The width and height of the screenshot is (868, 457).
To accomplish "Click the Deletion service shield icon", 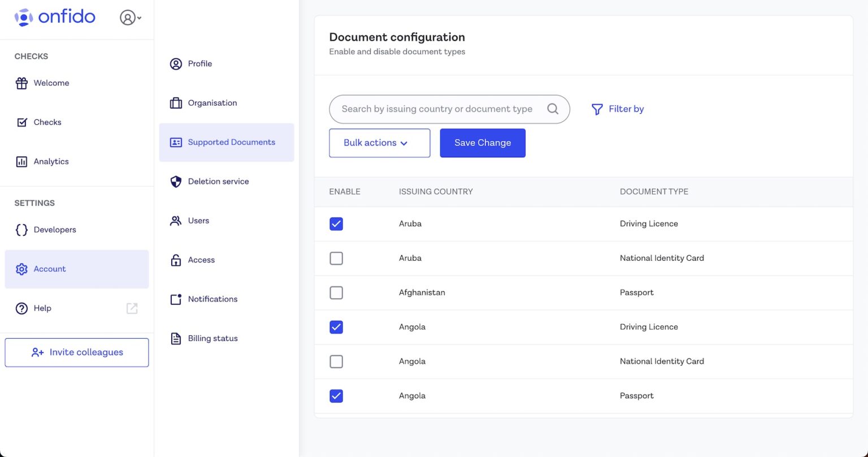I will pyautogui.click(x=175, y=182).
